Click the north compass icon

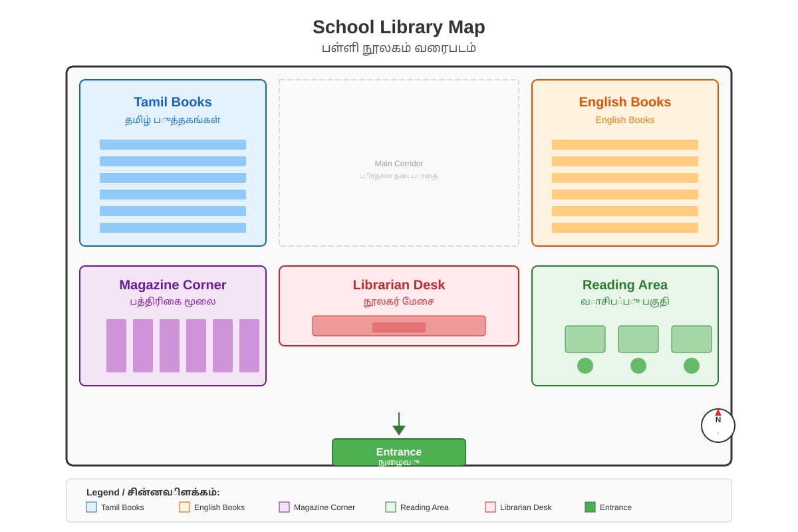coord(718,426)
